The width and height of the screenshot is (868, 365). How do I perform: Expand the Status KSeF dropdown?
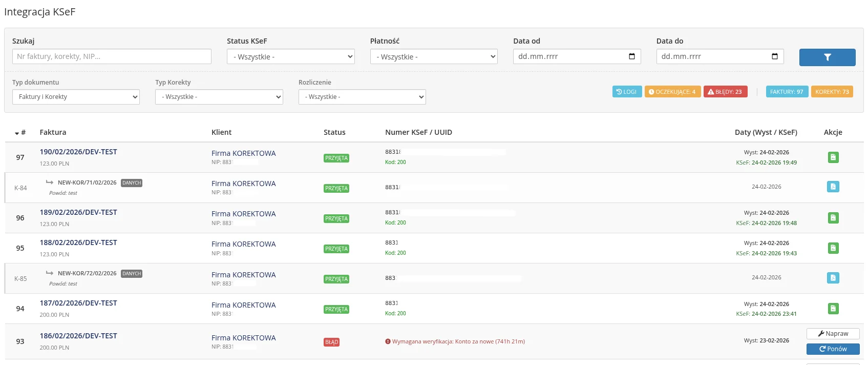point(290,57)
